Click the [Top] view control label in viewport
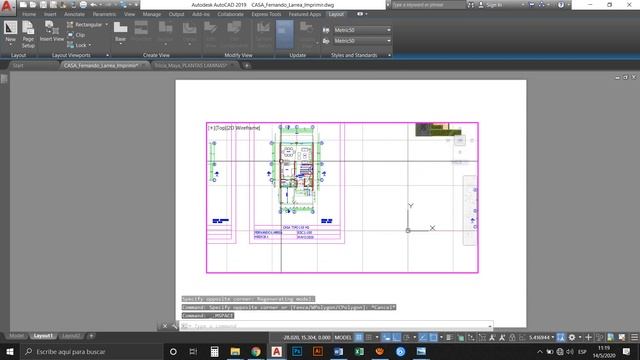640x360 pixels. [x=220, y=128]
